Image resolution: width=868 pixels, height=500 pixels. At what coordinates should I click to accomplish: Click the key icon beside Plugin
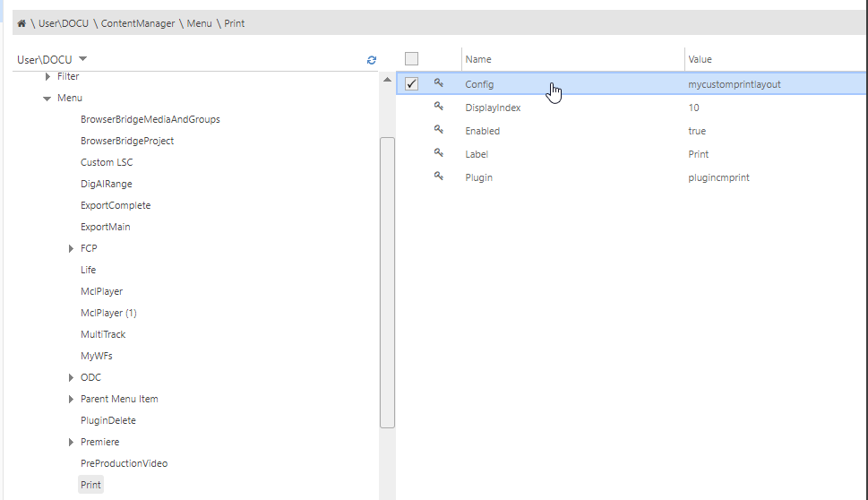click(439, 177)
